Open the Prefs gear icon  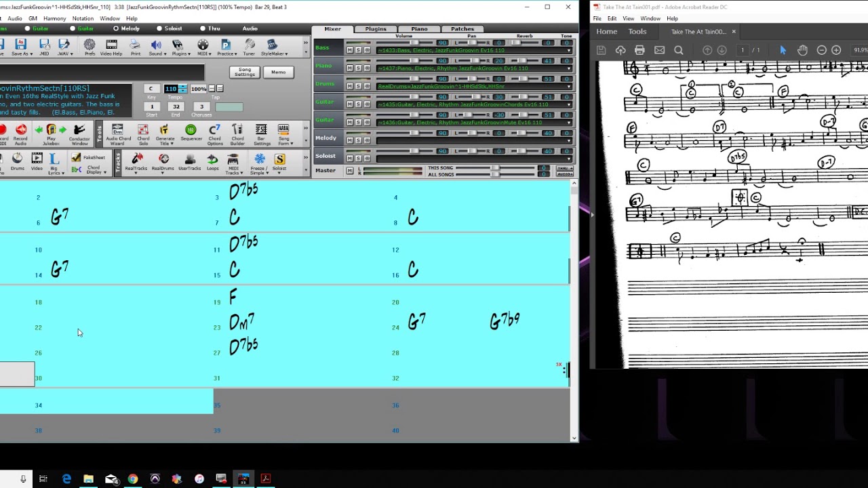point(90,47)
